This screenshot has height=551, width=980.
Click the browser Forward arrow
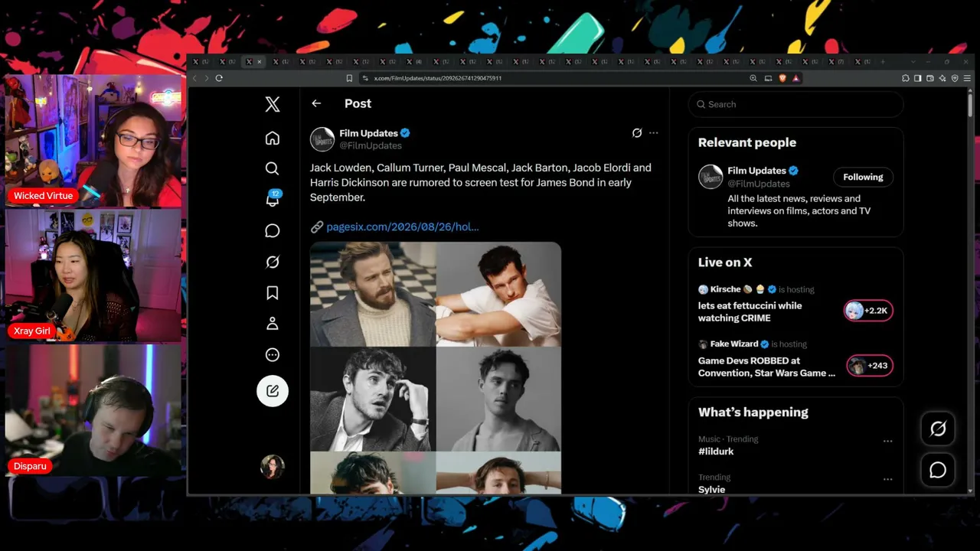206,78
